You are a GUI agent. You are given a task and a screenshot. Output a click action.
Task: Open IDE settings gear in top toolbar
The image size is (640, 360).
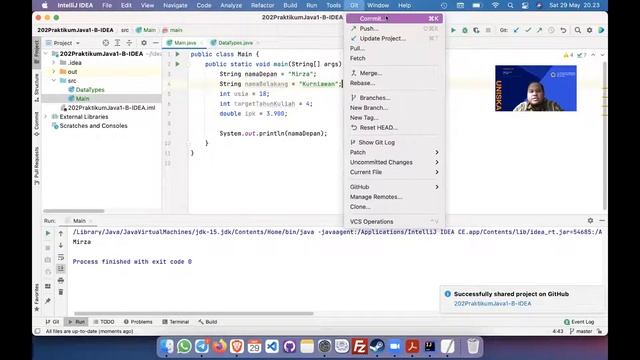589,30
